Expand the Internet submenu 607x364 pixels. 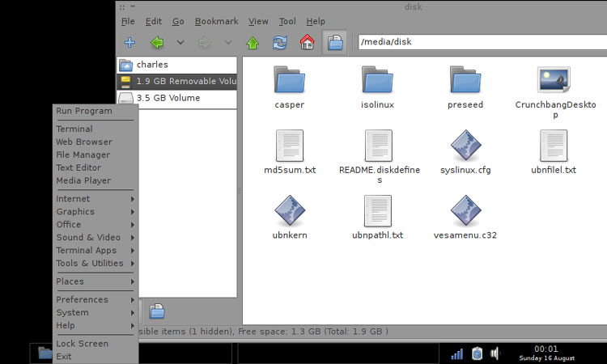(x=96, y=199)
